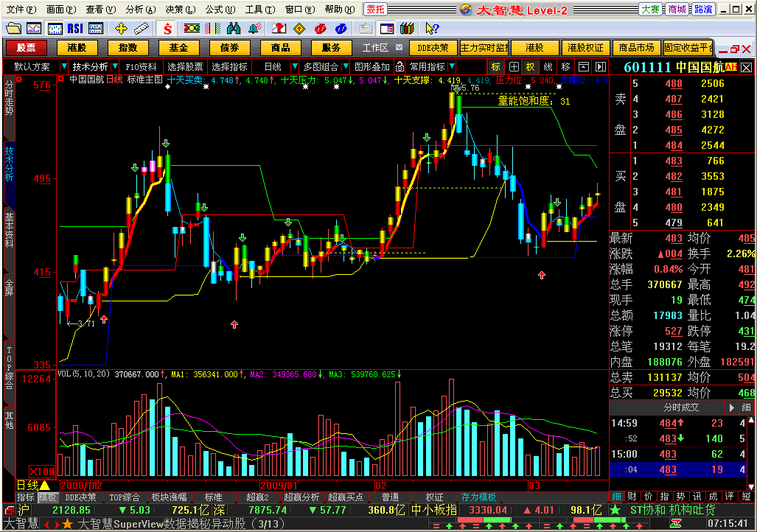Open the traffic-light signal icon
This screenshot has height=532, width=757.
point(192,29)
